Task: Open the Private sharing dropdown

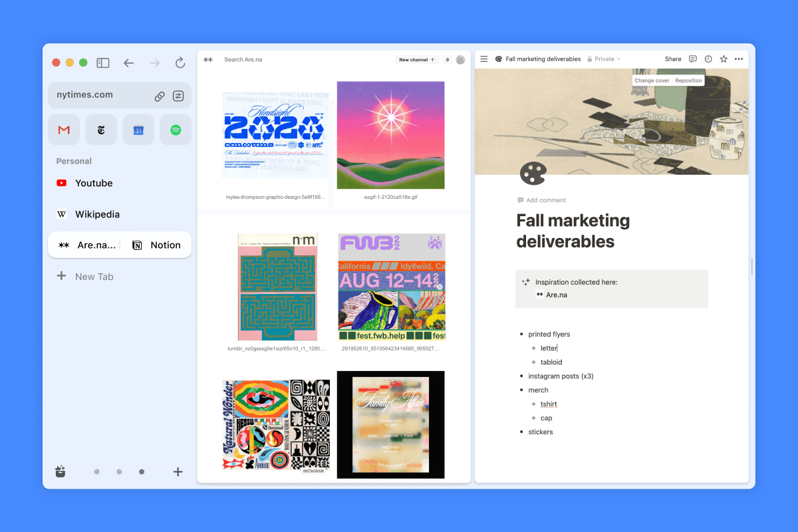Action: coord(603,59)
